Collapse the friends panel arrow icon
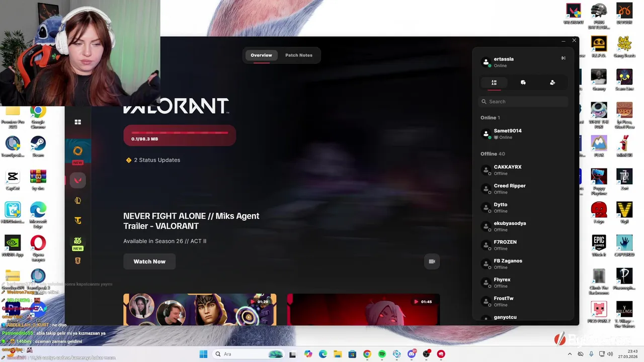The image size is (644, 362). point(563,58)
